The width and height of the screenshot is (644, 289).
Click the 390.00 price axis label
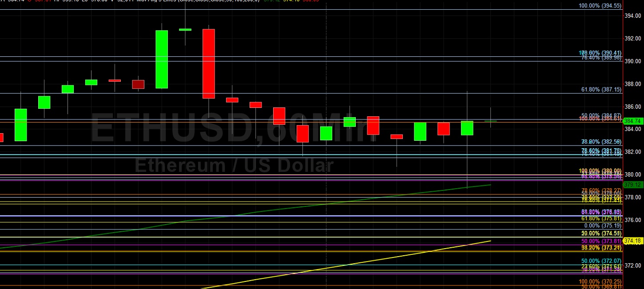coord(633,61)
